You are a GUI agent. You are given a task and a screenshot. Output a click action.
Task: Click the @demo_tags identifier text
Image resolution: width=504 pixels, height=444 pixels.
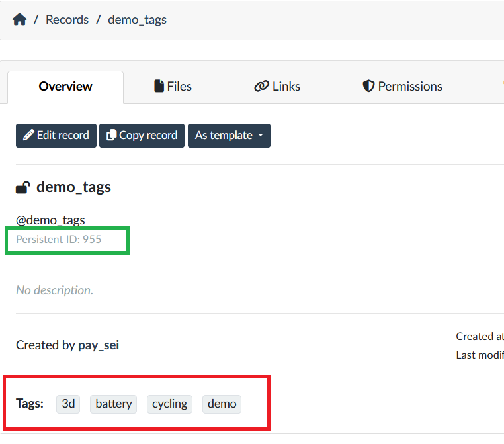click(x=50, y=220)
